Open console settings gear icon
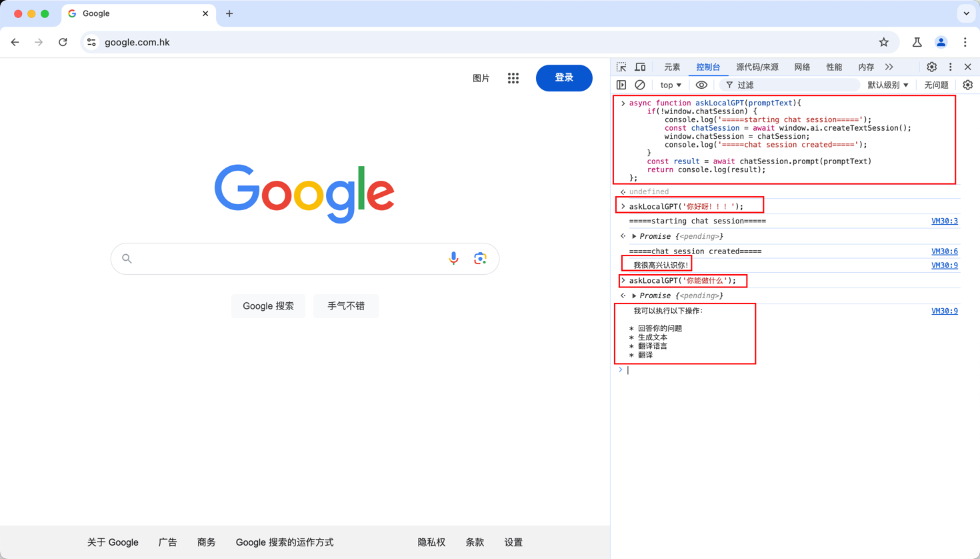The height and width of the screenshot is (559, 980). (x=968, y=85)
